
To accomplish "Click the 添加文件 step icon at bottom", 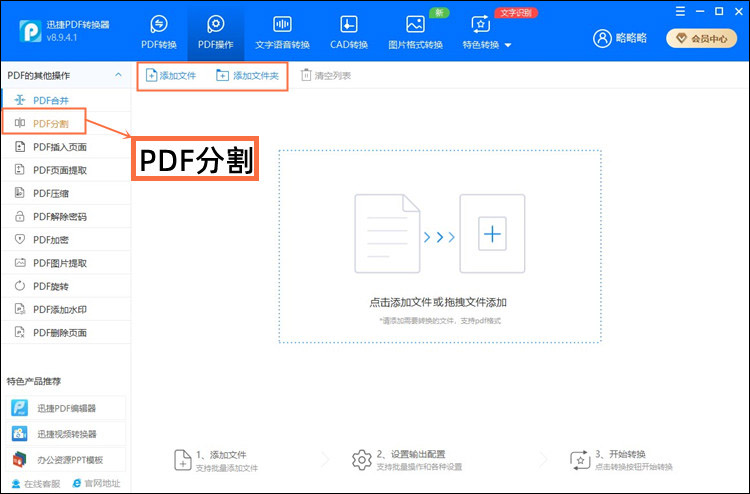I will point(182,460).
